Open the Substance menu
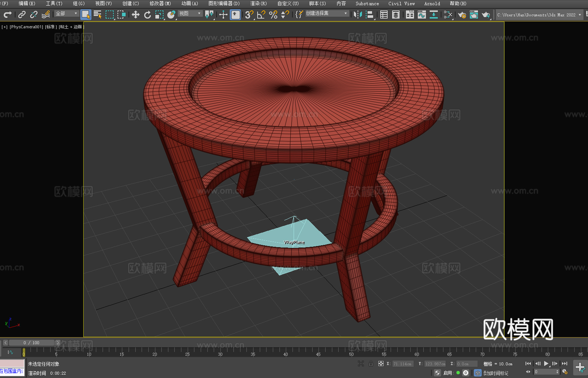 click(367, 3)
